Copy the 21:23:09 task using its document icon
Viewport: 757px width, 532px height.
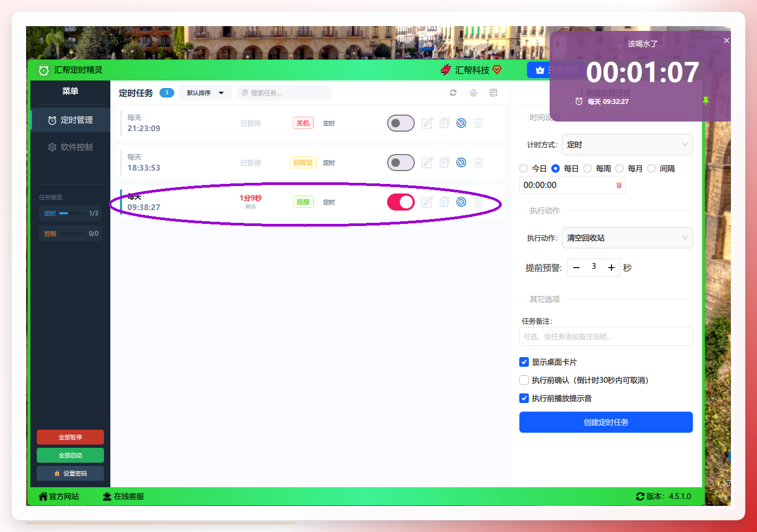click(444, 123)
